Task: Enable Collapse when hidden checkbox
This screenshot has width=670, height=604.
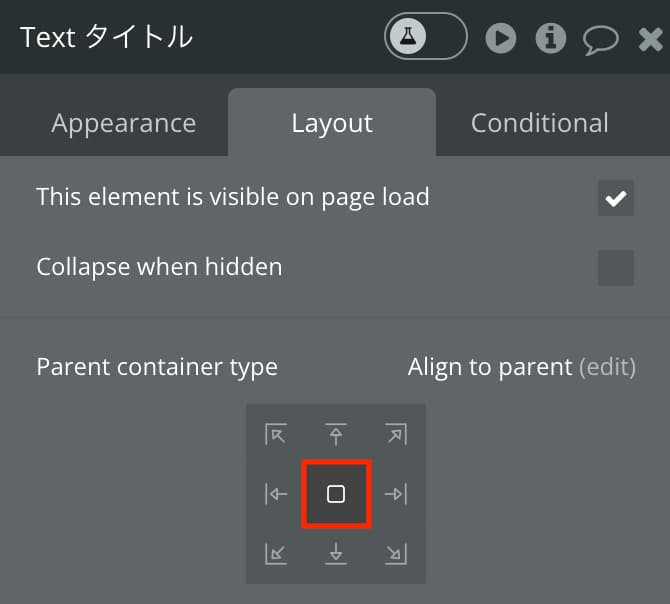Action: pos(616,268)
